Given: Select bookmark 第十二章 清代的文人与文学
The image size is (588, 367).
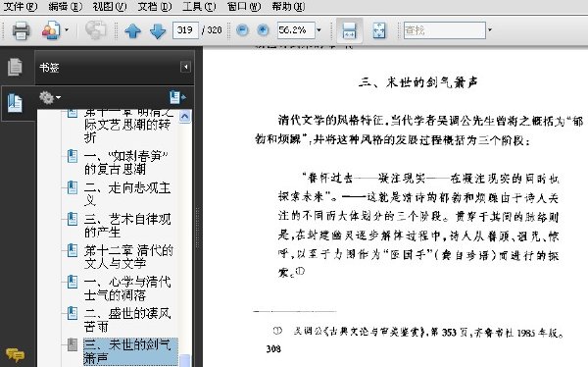Looking at the screenshot, I should [x=128, y=257].
